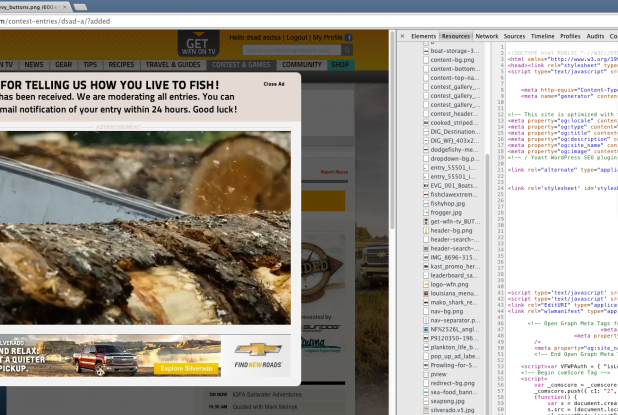Click the page's vertical scrollbar thumb

tap(392, 130)
